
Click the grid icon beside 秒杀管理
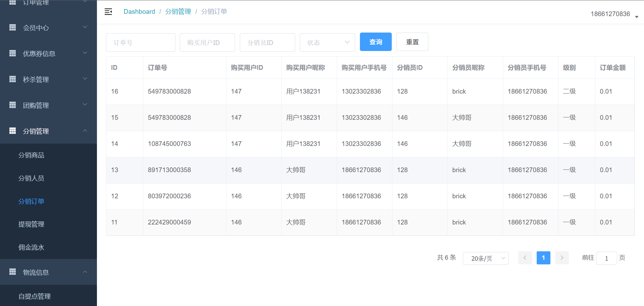pos(13,79)
